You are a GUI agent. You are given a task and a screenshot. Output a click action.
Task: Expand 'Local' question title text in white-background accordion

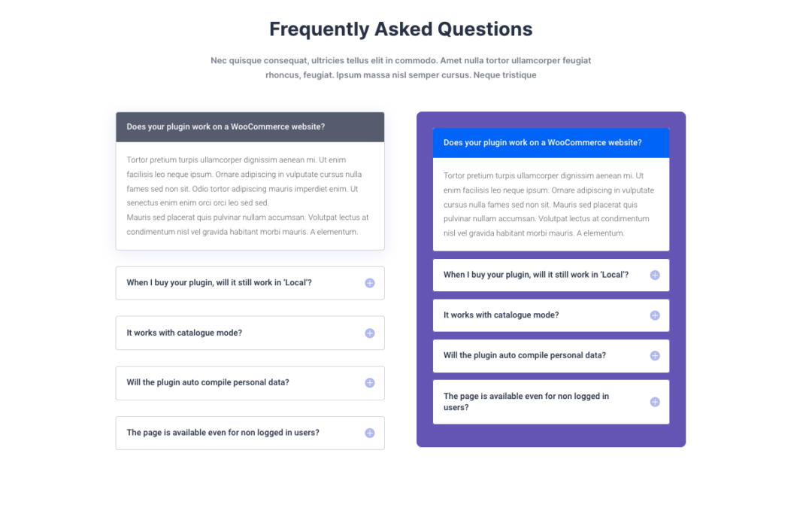pyautogui.click(x=219, y=283)
